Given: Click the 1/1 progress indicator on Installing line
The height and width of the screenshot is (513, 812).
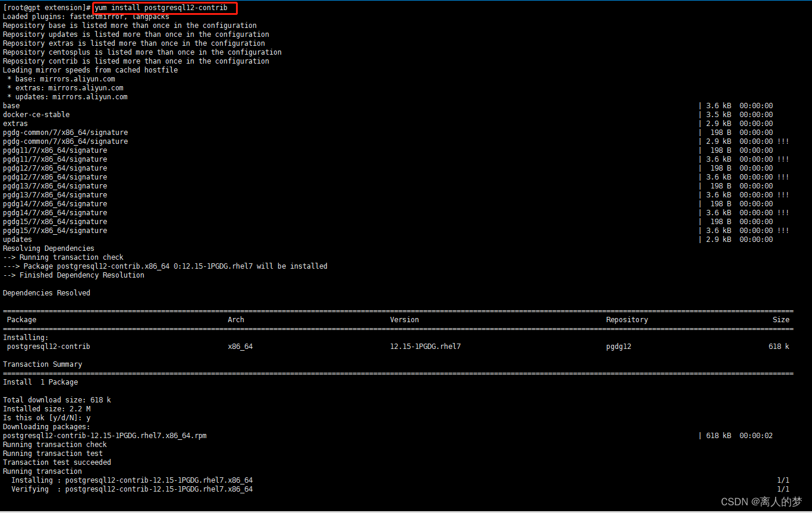Looking at the screenshot, I should (785, 480).
